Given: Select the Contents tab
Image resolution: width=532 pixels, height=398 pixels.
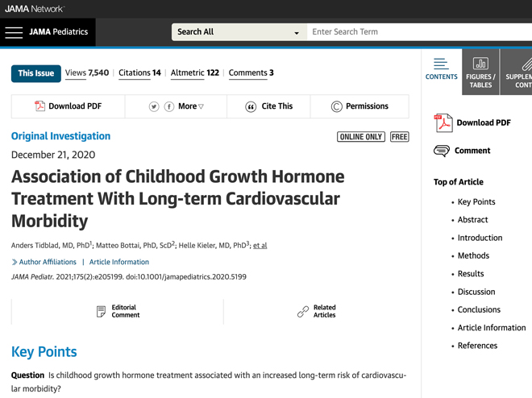Looking at the screenshot, I should (x=442, y=69).
